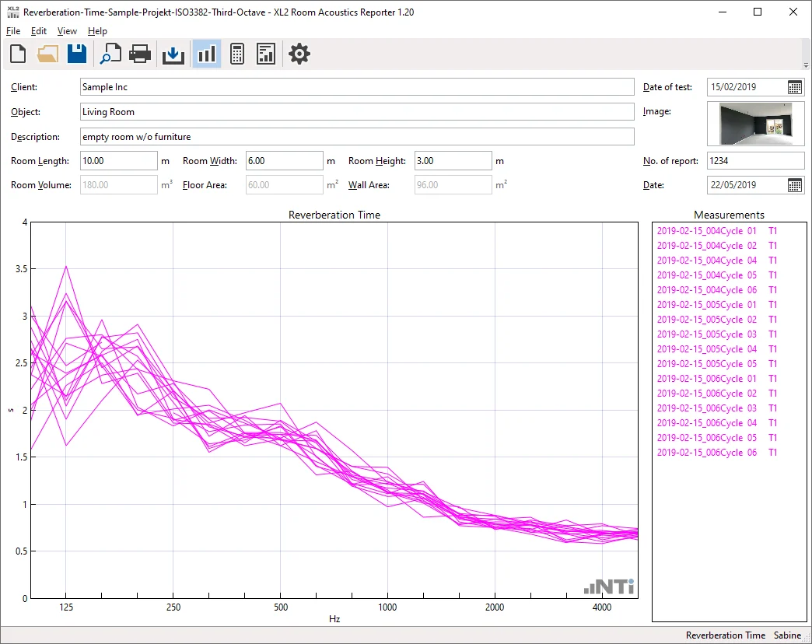Click the Client field containing Sample Inc
Screen dimensions: 812x644
[357, 87]
